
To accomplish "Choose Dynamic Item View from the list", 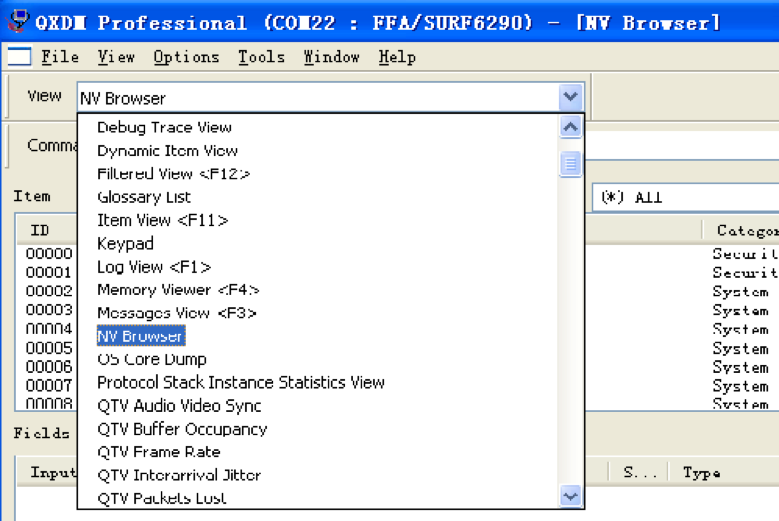I will click(x=167, y=150).
